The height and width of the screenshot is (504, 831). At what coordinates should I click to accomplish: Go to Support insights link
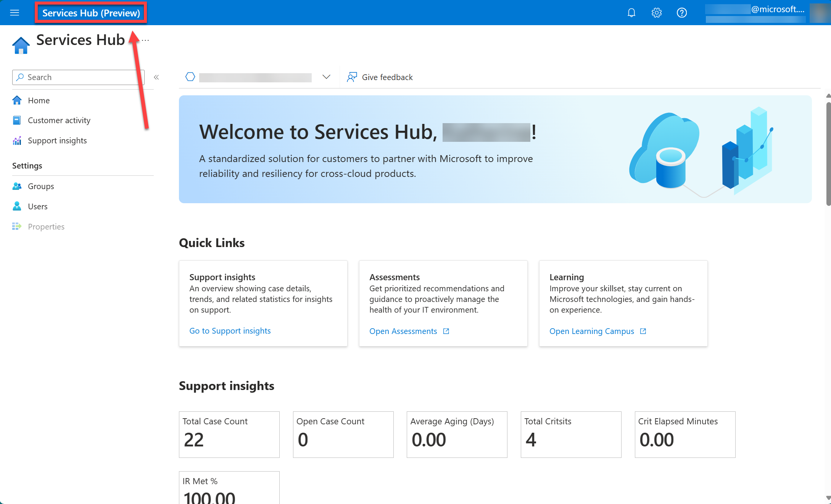pyautogui.click(x=230, y=330)
